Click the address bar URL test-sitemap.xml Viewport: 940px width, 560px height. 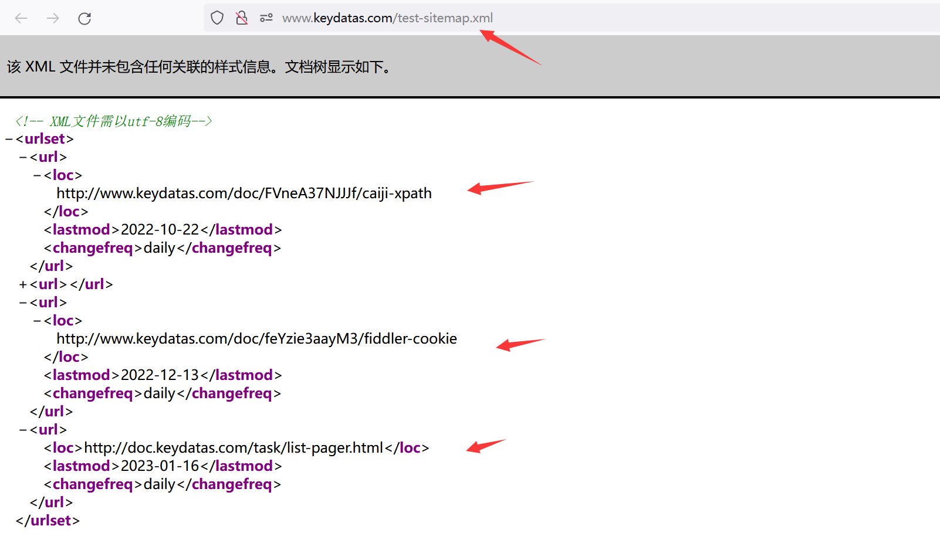(x=387, y=18)
